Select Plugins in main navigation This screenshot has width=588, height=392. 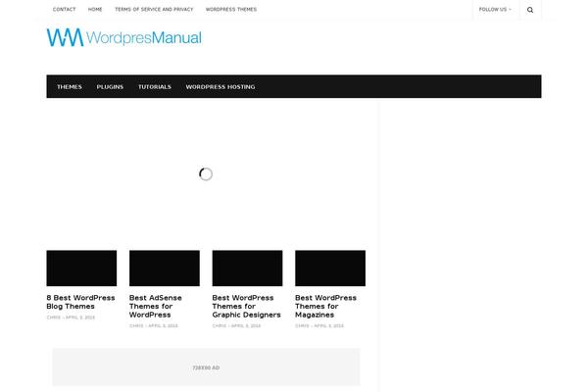(110, 86)
